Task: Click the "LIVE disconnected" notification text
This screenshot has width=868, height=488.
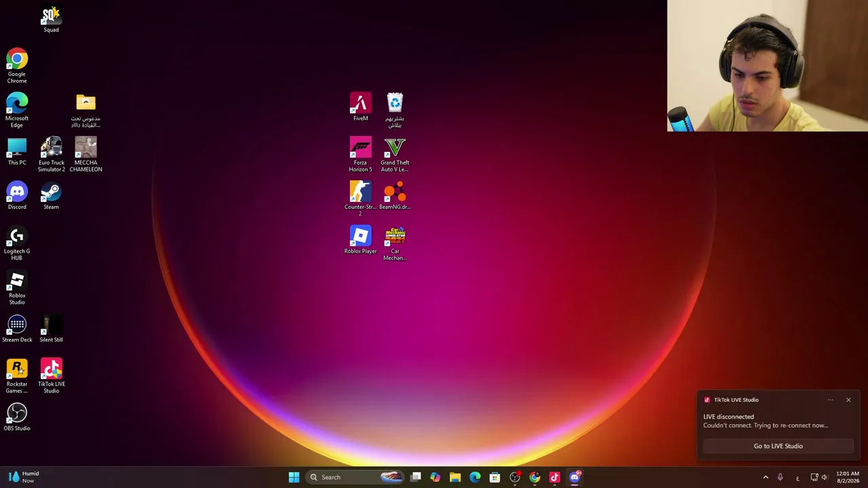Action: coord(728,417)
